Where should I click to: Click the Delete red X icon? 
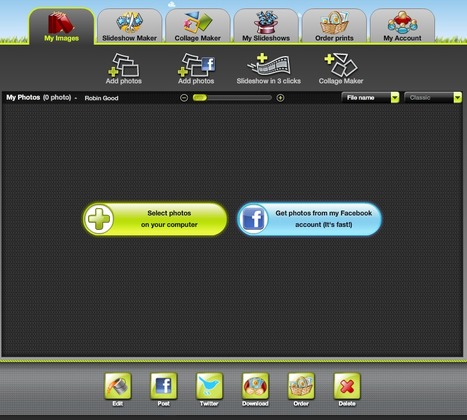pos(347,386)
